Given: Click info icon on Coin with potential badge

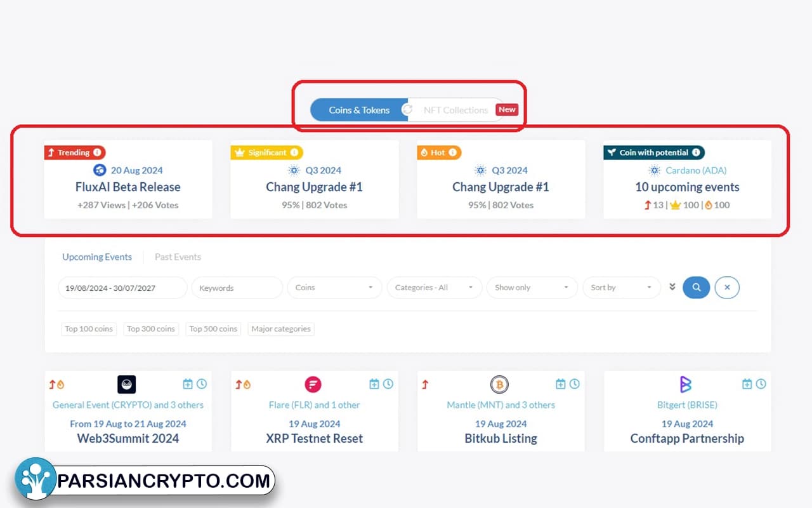Looking at the screenshot, I should click(x=696, y=152).
